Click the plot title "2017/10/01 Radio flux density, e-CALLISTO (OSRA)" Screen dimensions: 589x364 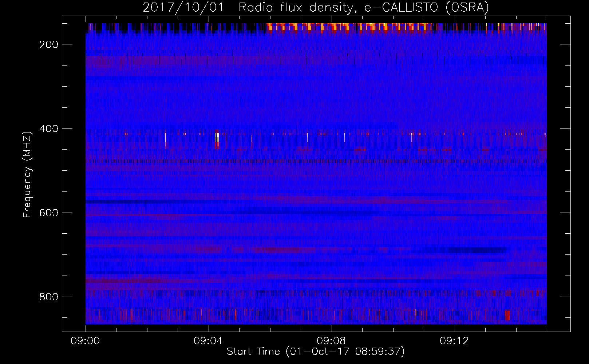pyautogui.click(x=316, y=7)
